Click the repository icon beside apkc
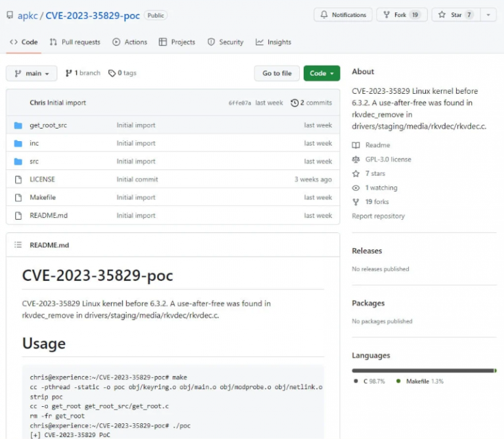504x439 pixels. [x=9, y=15]
